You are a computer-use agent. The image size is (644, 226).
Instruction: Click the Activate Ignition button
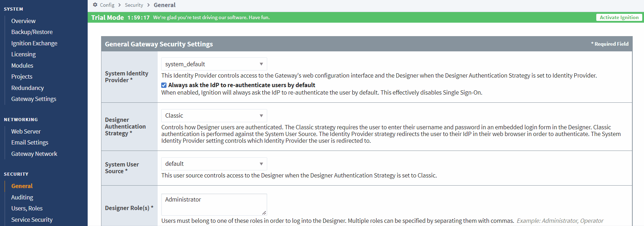(619, 17)
